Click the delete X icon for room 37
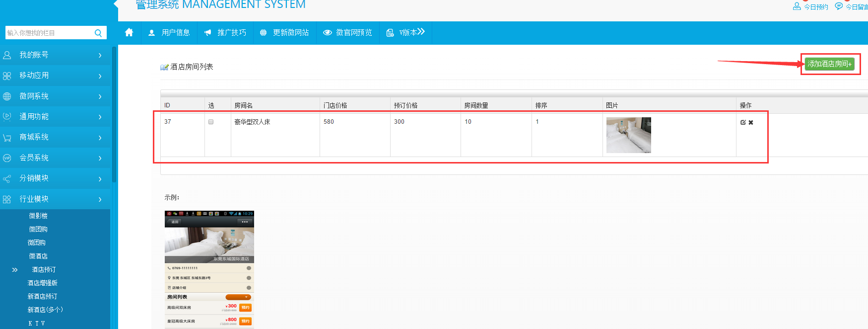868x329 pixels. pyautogui.click(x=751, y=122)
